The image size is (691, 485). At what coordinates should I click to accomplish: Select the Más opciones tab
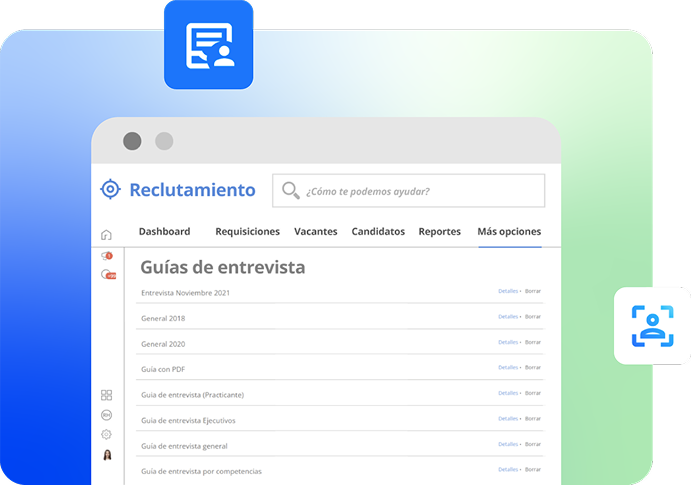pos(509,232)
